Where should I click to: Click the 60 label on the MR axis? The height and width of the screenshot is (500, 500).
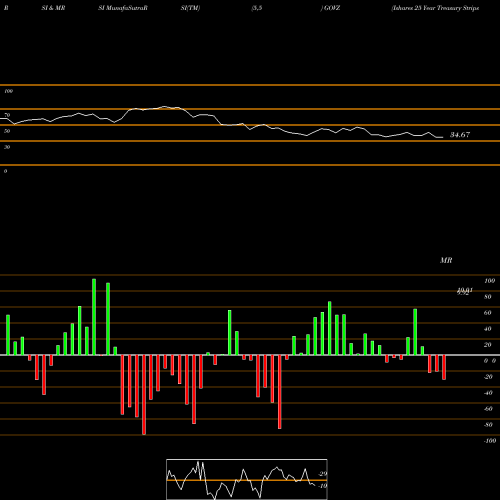[x=488, y=313]
